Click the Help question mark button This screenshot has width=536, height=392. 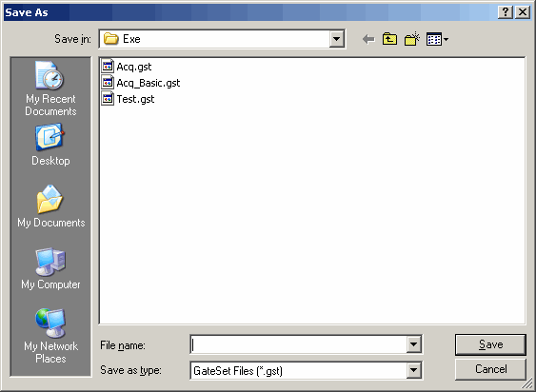tap(505, 12)
